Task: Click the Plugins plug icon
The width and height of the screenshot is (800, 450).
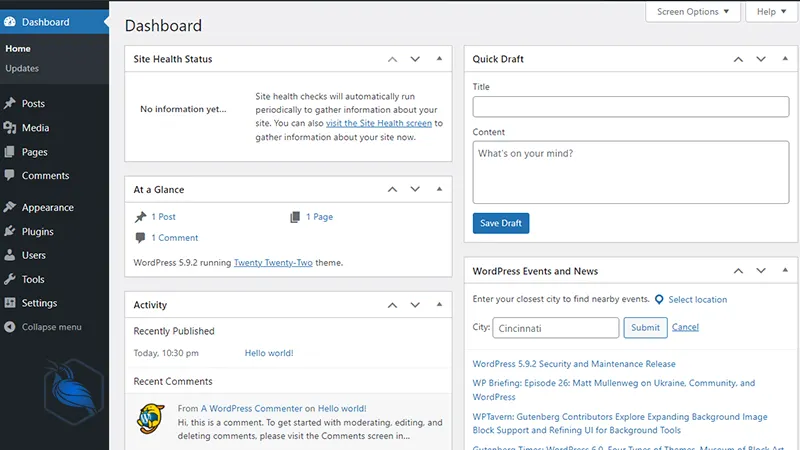Action: pos(10,232)
